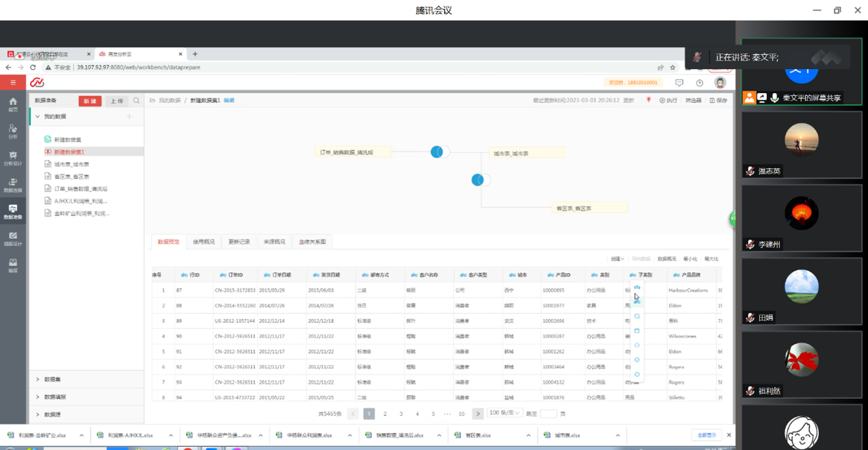Click the 执行 run button
This screenshot has height=450, width=868.
pyautogui.click(x=668, y=101)
